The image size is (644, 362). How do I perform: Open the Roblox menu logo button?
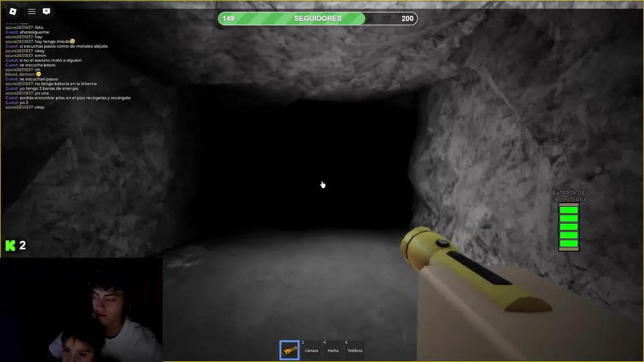[x=13, y=11]
